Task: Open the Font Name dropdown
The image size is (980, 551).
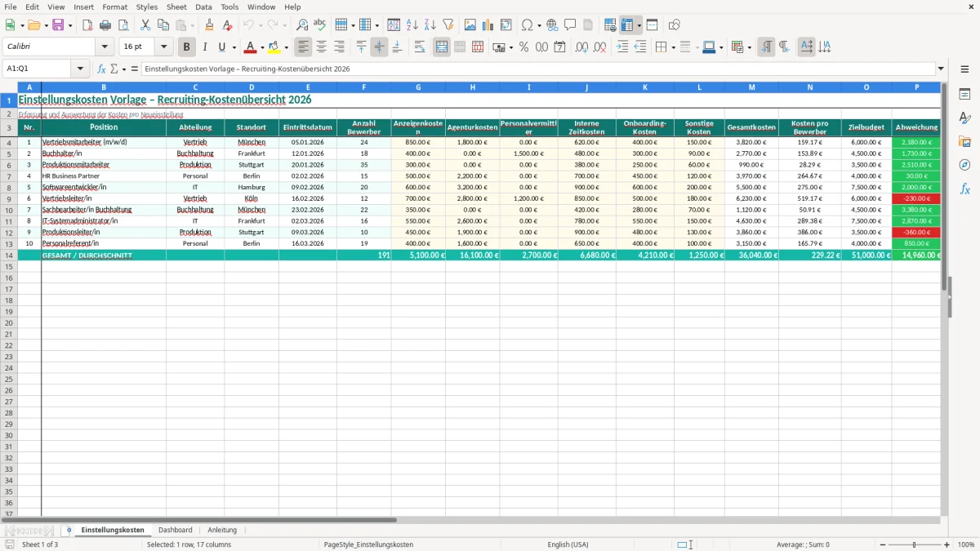Action: coord(105,47)
